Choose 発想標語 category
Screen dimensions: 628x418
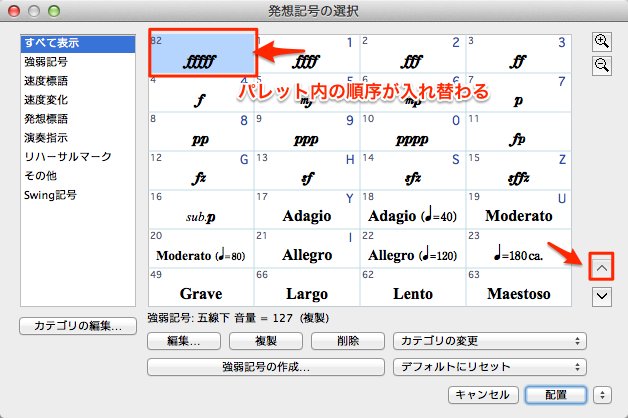click(x=78, y=119)
